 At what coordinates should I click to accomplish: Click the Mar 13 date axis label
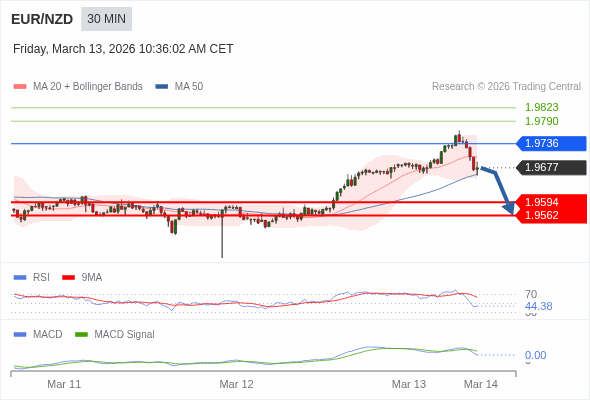pyautogui.click(x=409, y=384)
